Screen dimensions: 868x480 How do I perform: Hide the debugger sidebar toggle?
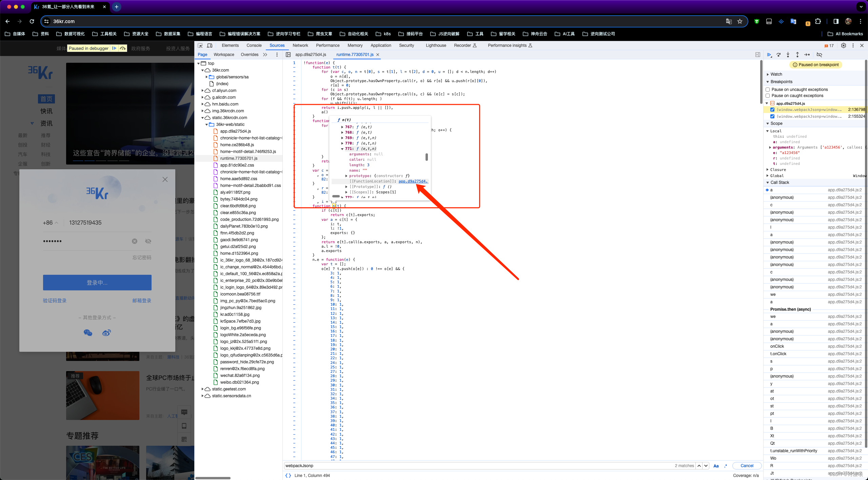tap(758, 55)
